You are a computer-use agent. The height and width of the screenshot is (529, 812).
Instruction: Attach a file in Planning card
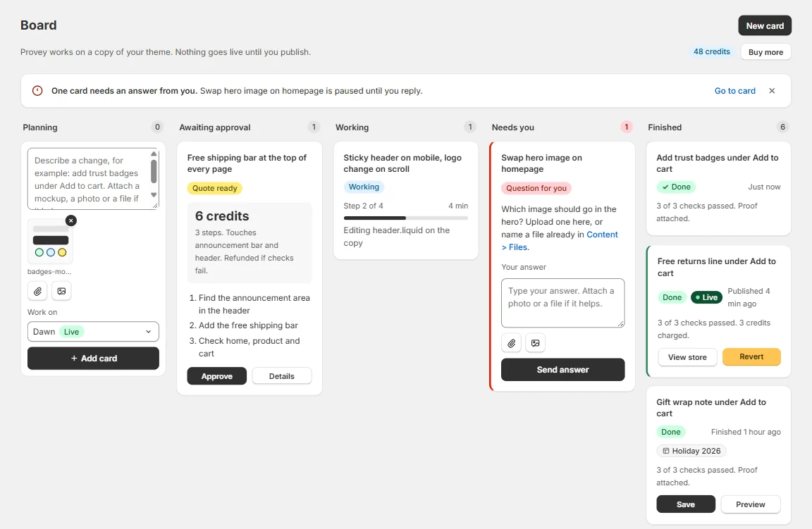point(37,291)
